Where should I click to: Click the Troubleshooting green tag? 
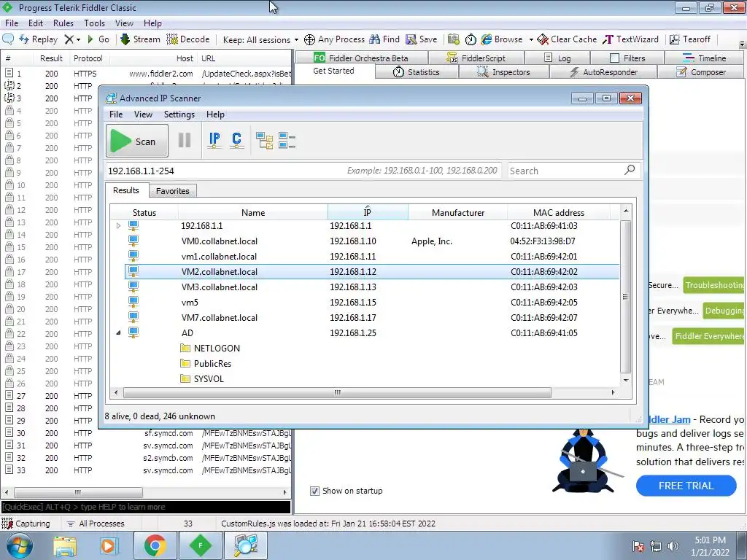713,285
